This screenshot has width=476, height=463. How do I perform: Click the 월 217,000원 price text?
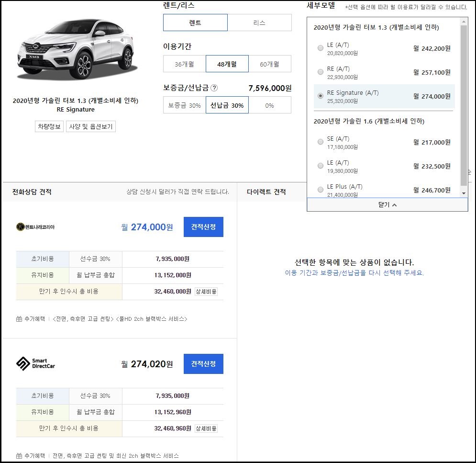[432, 142]
